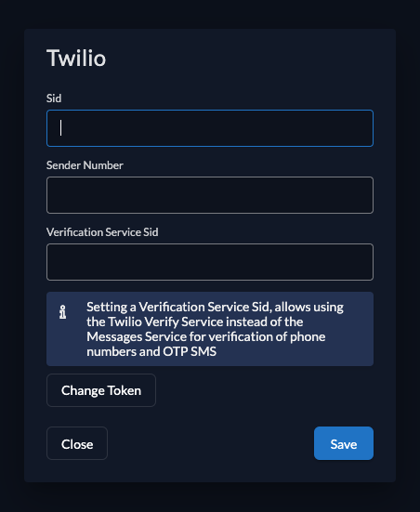Screen dimensions: 420x512
Task: Click the Twilio dialog heading
Action: point(76,59)
